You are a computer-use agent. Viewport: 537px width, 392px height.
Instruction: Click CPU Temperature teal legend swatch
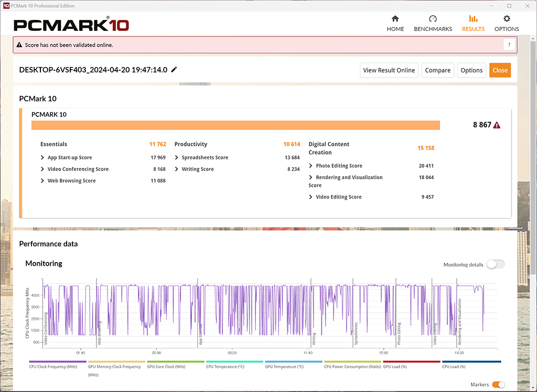tap(234, 362)
